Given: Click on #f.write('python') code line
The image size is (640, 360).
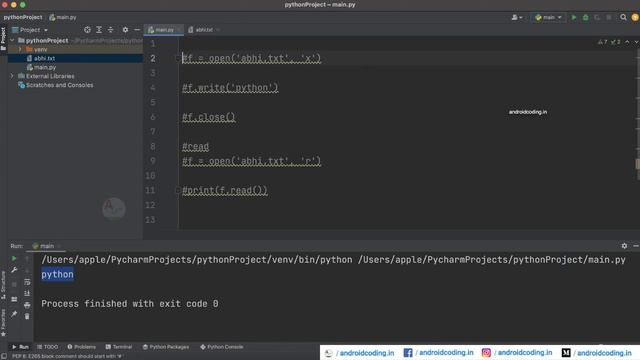Looking at the screenshot, I should coord(230,88).
